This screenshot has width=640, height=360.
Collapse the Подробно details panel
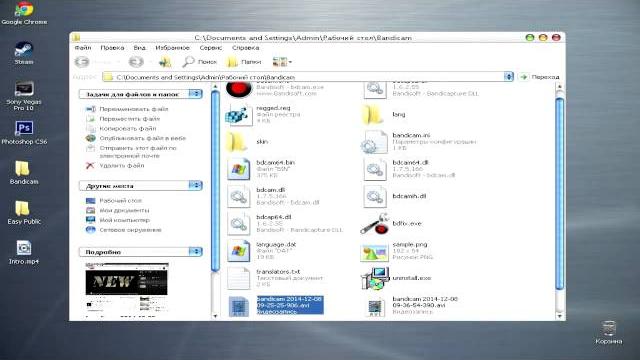(196, 252)
